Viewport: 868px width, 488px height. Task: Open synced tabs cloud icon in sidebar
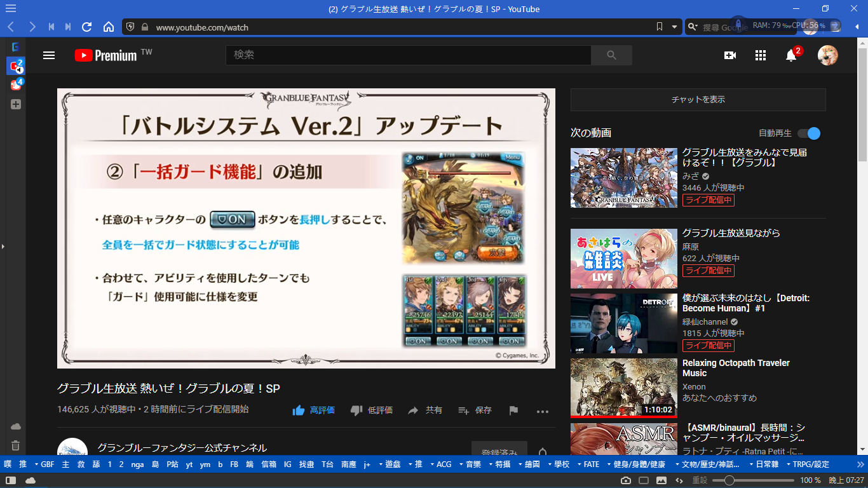coord(16,426)
